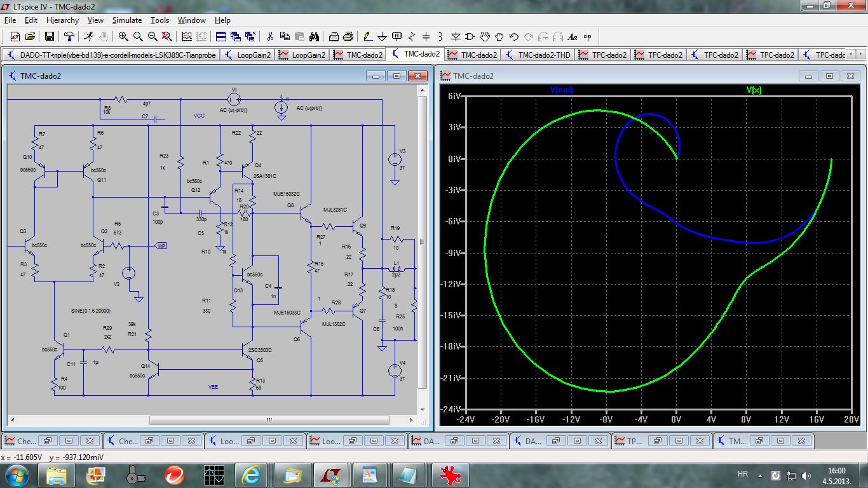Switch to the DADO-TT-triple Tianprobe tab

click(111, 55)
